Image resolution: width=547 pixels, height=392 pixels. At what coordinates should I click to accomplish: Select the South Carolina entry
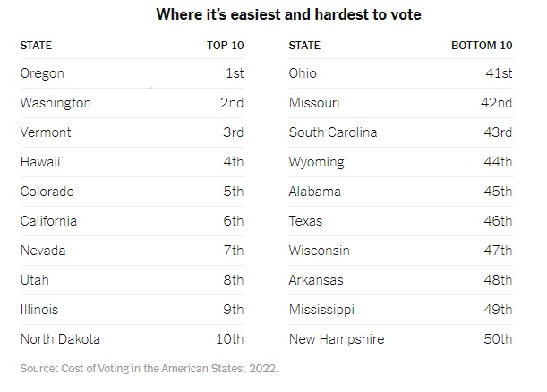(333, 132)
